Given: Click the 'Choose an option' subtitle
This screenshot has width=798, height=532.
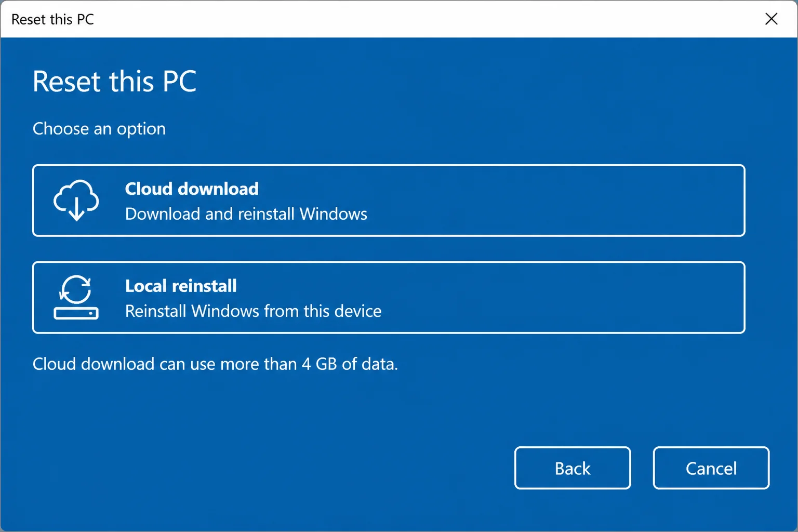Looking at the screenshot, I should click(x=99, y=129).
